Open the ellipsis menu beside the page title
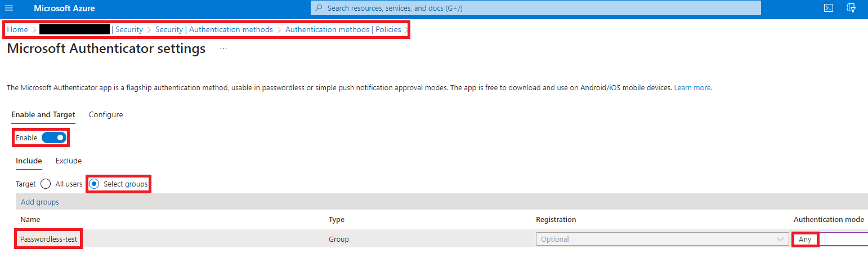 pos(223,49)
